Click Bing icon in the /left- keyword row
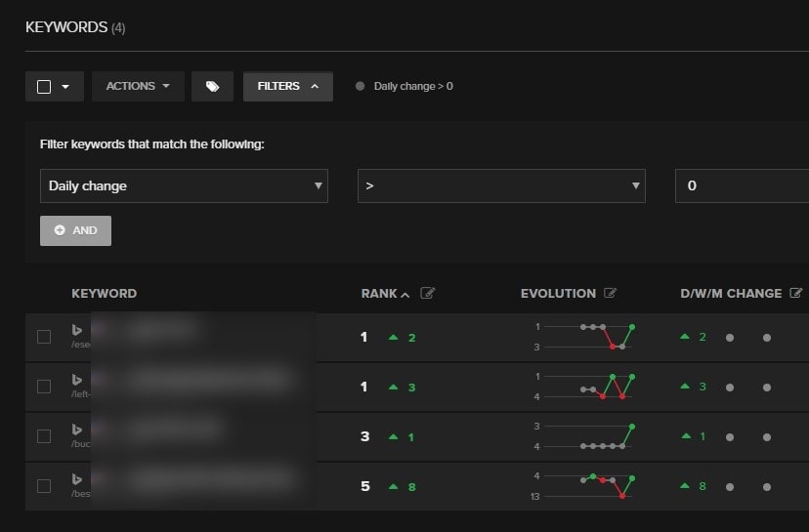Image resolution: width=809 pixels, height=532 pixels. (x=77, y=380)
